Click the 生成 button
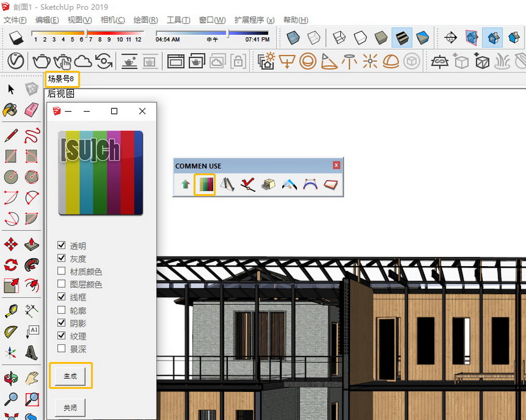The image size is (526, 420). click(x=70, y=376)
